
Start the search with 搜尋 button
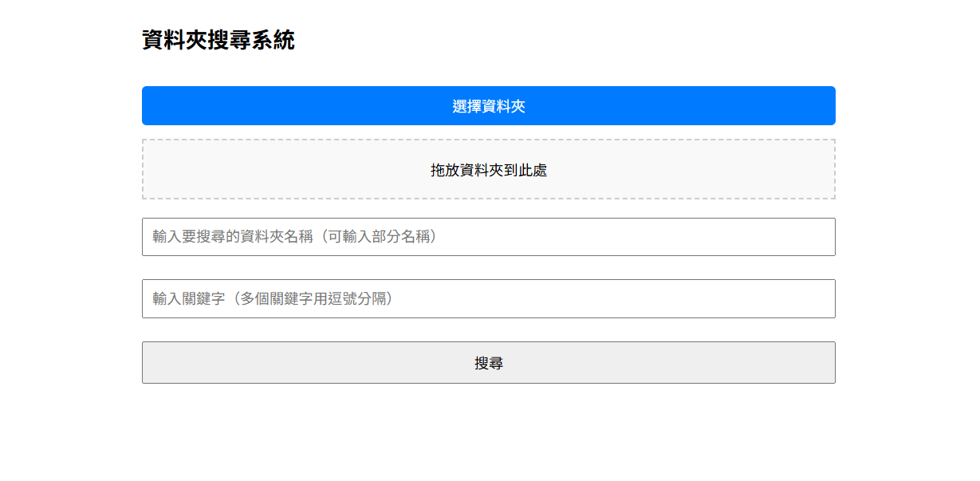click(x=488, y=363)
